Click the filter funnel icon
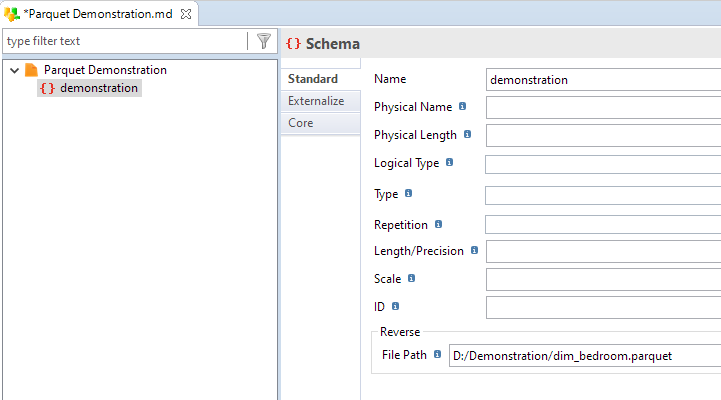This screenshot has height=400, width=721. point(263,41)
